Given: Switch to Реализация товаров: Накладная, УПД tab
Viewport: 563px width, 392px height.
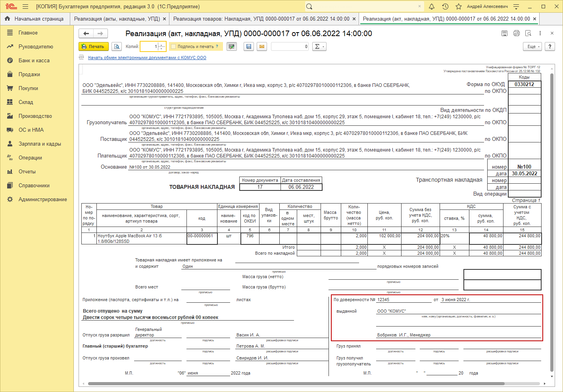Looking at the screenshot, I should coord(261,19).
